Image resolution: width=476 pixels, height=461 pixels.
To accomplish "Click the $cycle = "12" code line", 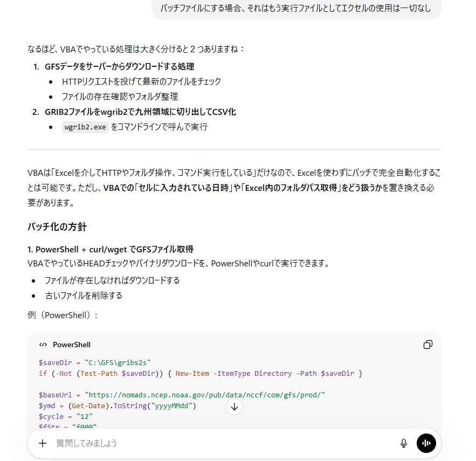I will 66,416.
